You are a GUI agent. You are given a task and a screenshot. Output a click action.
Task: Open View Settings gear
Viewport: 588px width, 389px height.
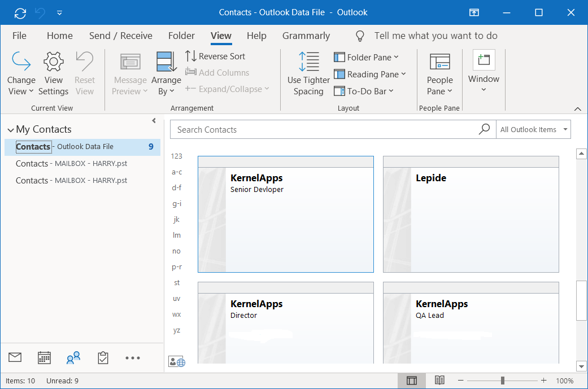pyautogui.click(x=53, y=73)
